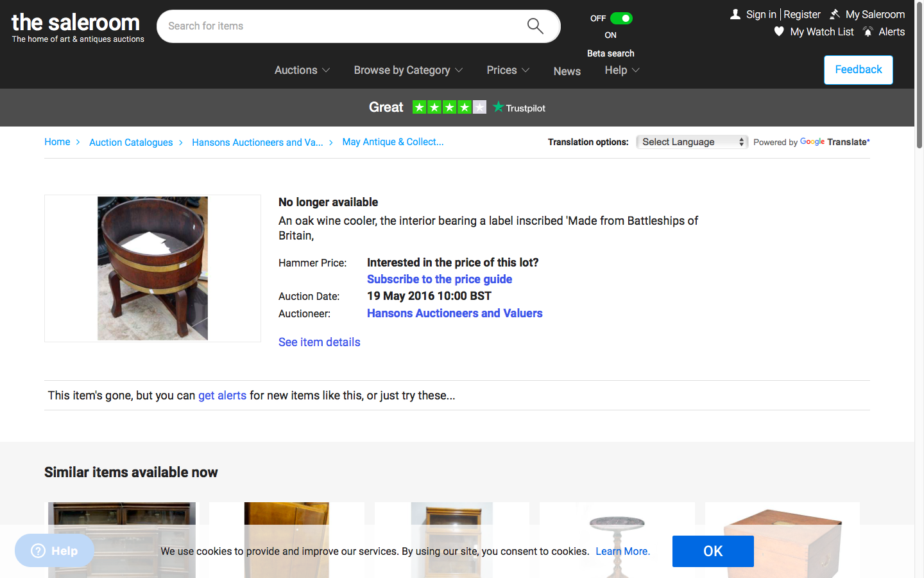The width and height of the screenshot is (924, 578).
Task: Open the News menu item
Action: click(567, 71)
